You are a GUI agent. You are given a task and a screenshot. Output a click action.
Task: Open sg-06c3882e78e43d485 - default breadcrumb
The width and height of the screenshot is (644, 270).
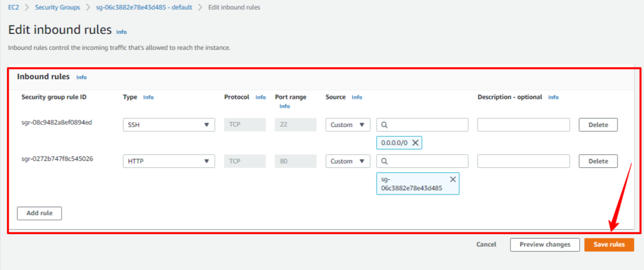point(144,8)
